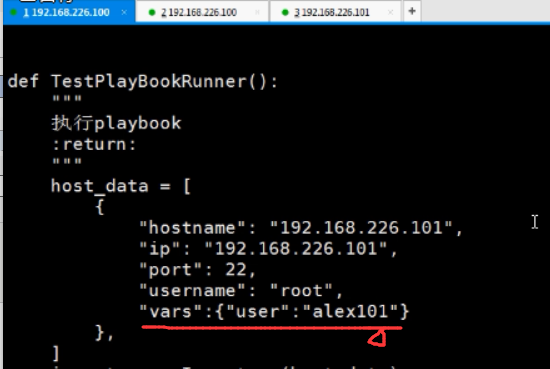Click the green status dot on tab 2

point(152,13)
